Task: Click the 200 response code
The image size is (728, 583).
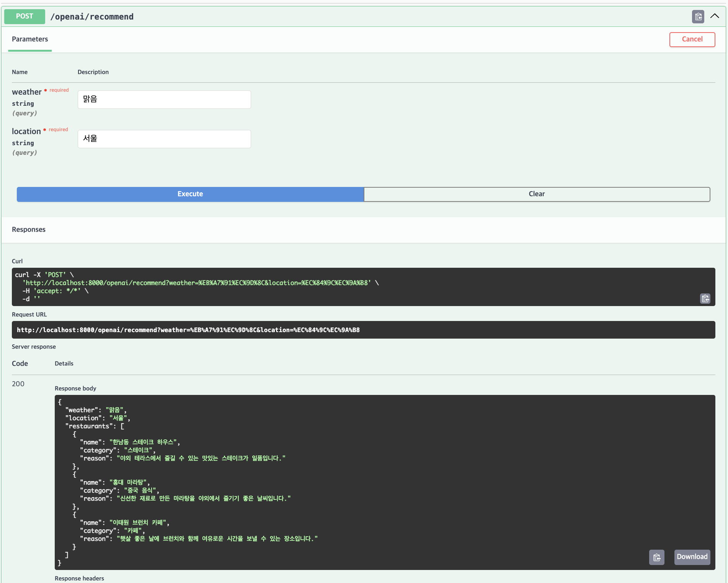Action: point(18,384)
